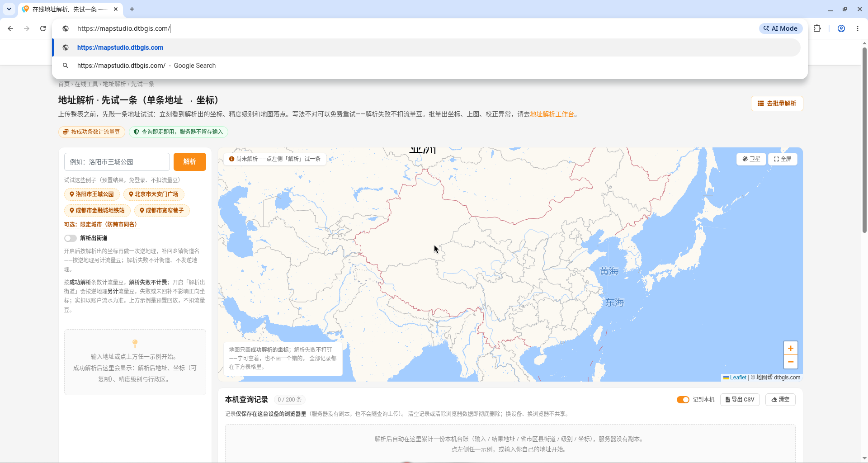This screenshot has width=868, height=463.
Task: Zoom out on the map
Action: (x=791, y=362)
